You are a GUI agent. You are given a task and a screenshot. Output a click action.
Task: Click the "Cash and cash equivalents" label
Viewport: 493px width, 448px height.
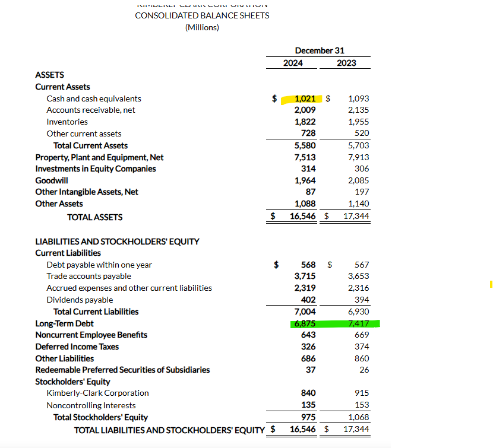pyautogui.click(x=94, y=99)
